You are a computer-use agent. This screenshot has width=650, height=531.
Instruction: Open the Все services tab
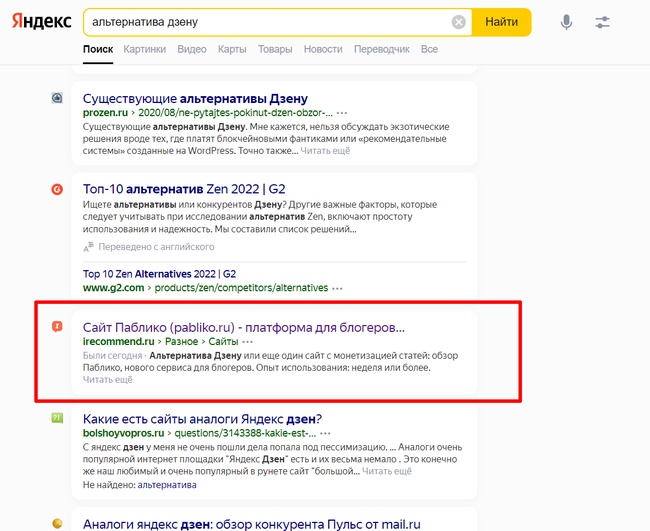coord(429,49)
